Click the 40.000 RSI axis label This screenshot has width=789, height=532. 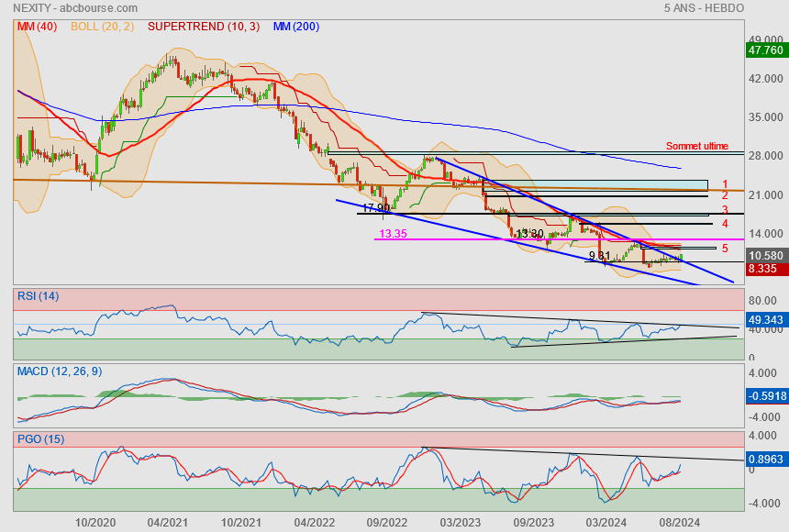[x=766, y=329]
